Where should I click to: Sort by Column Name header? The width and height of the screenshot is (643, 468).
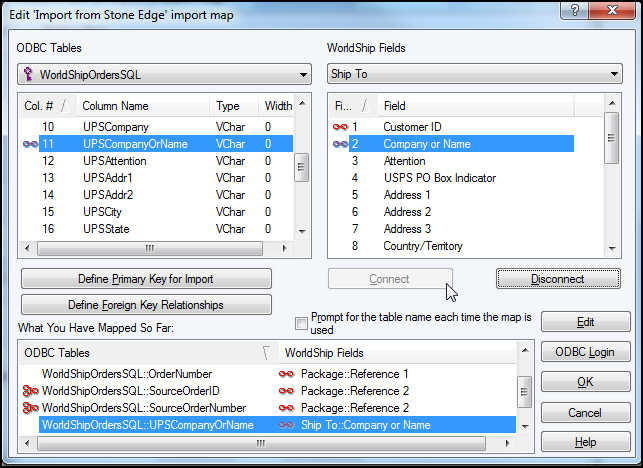click(x=142, y=106)
